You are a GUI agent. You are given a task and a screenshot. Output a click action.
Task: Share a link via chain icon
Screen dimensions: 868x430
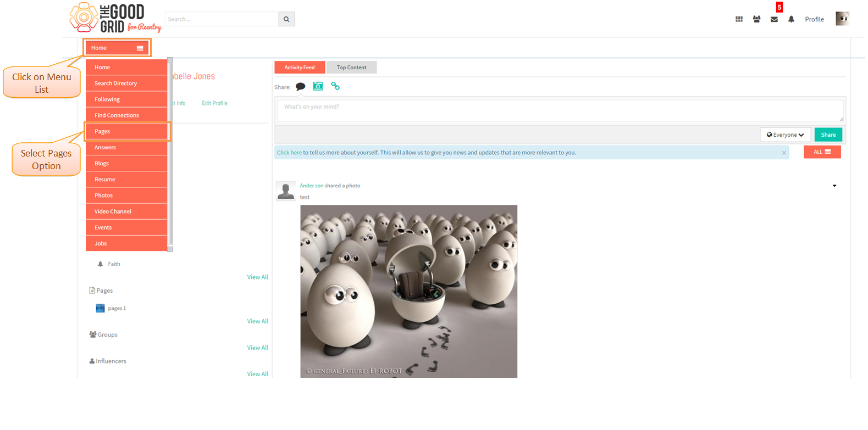[x=335, y=86]
